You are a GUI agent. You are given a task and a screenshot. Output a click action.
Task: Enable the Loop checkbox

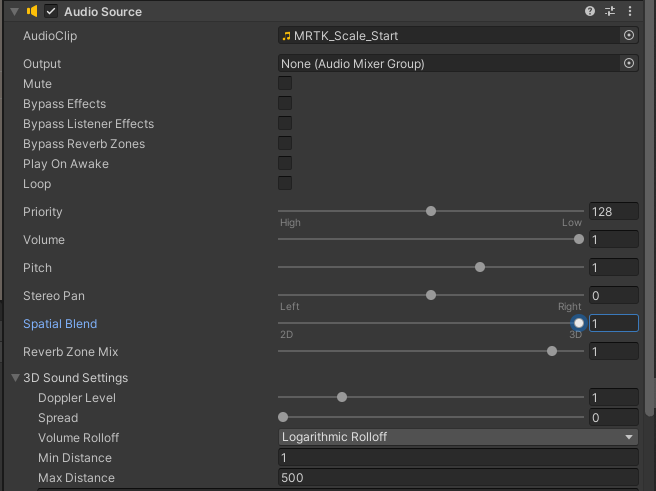click(285, 184)
